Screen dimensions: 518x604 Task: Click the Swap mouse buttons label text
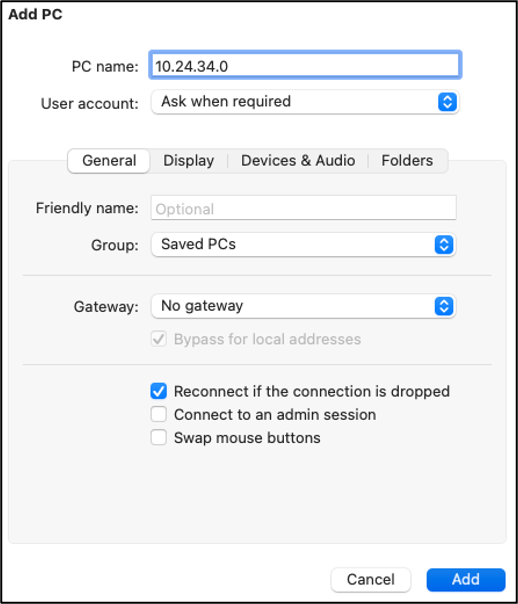point(247,438)
